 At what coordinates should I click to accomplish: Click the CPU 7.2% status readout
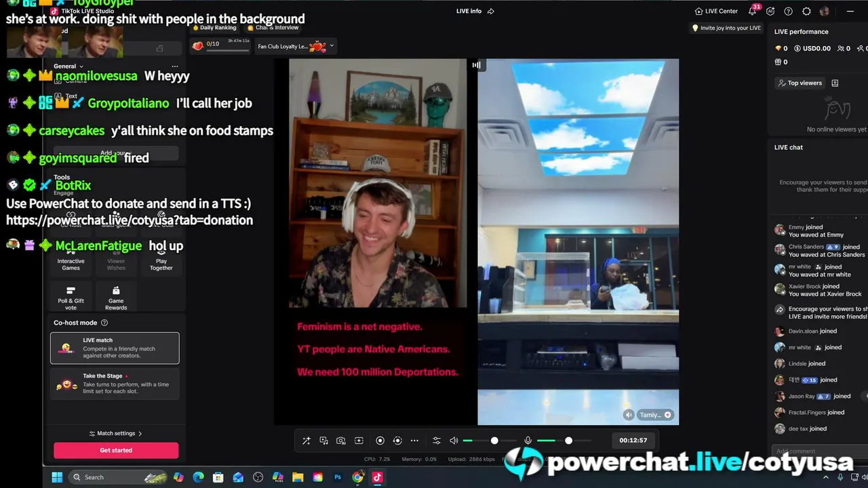pyautogui.click(x=377, y=460)
